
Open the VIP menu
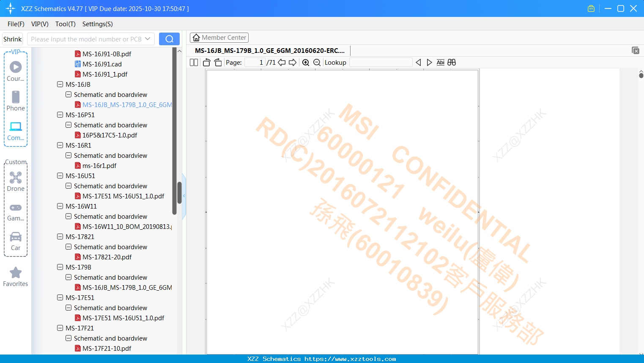click(x=40, y=24)
